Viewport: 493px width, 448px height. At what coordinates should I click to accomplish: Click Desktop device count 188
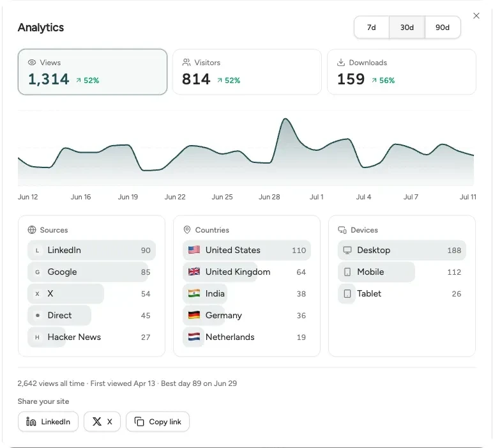[454, 251]
